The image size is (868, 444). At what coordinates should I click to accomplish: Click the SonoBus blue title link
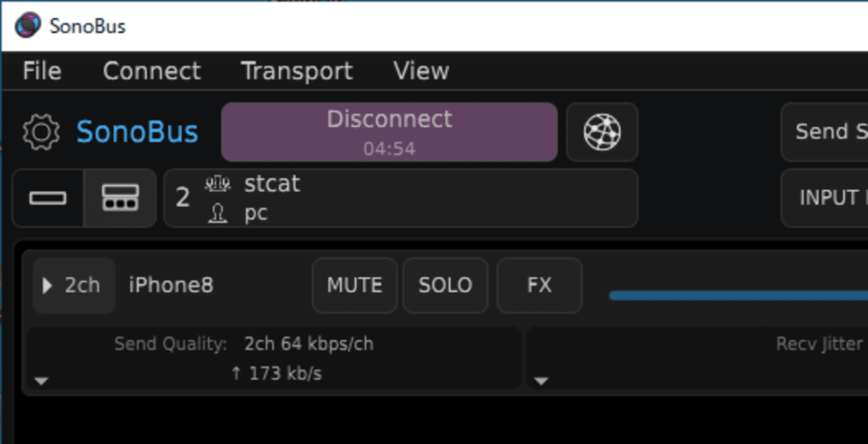tap(137, 132)
